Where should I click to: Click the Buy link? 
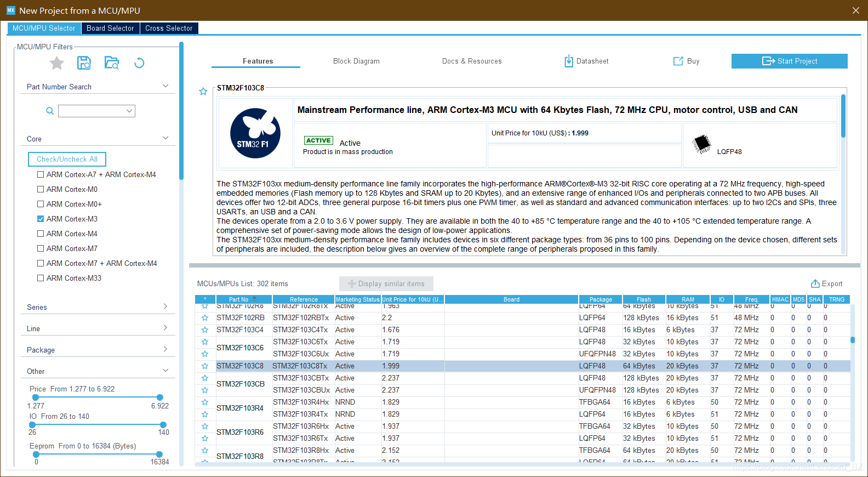(687, 61)
